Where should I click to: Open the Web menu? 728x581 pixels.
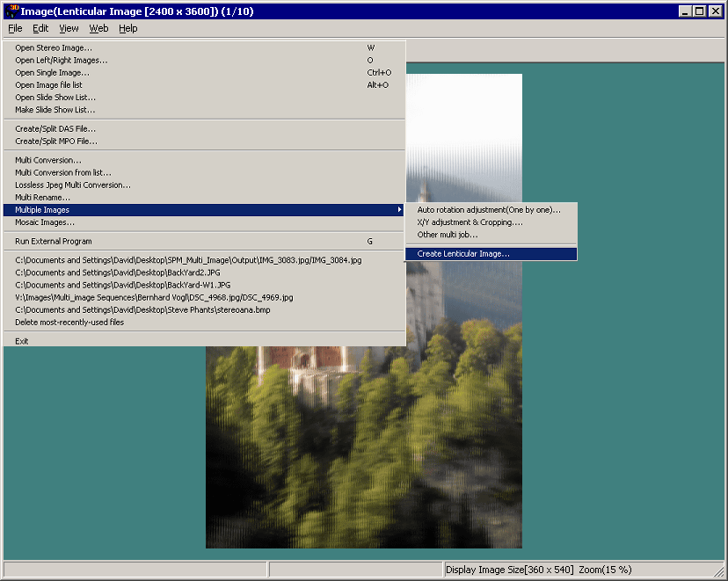point(98,28)
